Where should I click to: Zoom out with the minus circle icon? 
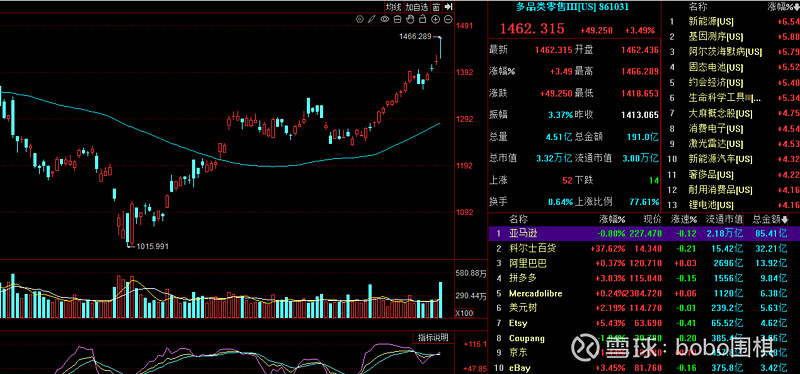click(x=448, y=19)
